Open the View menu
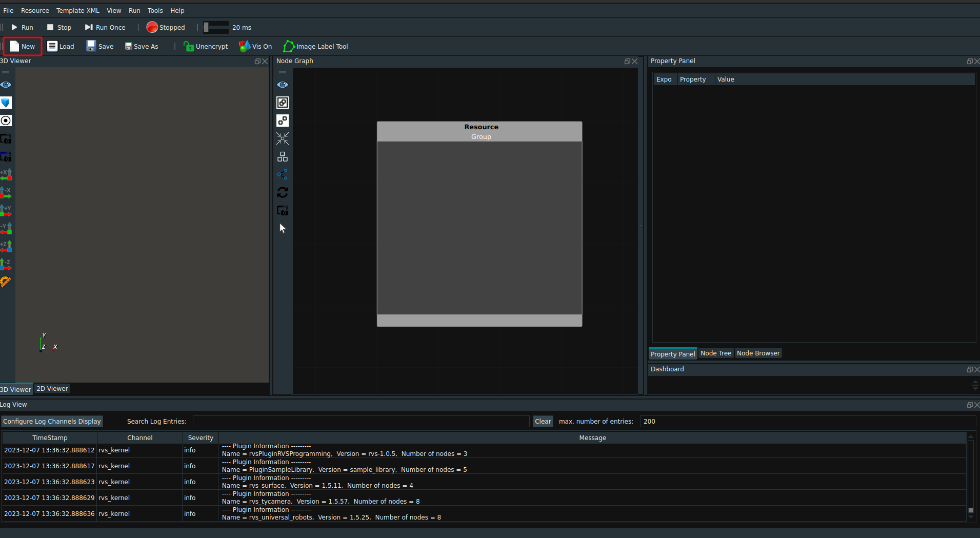This screenshot has width=980, height=538. 114,10
